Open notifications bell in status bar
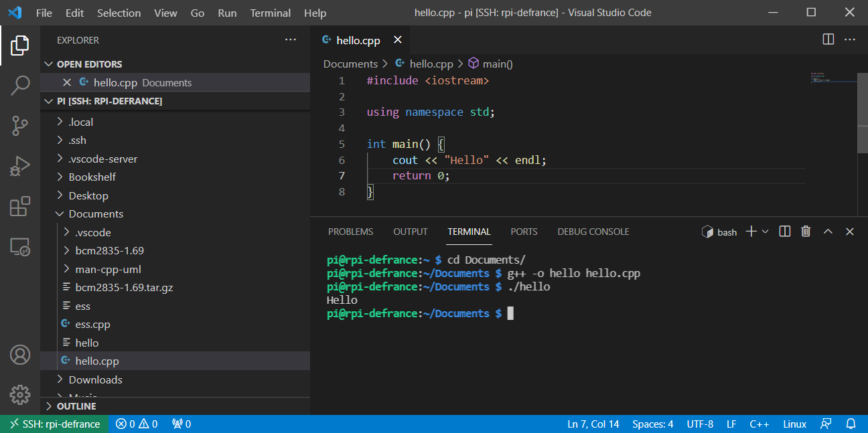Screen dimensions: 868x433 tap(851, 424)
